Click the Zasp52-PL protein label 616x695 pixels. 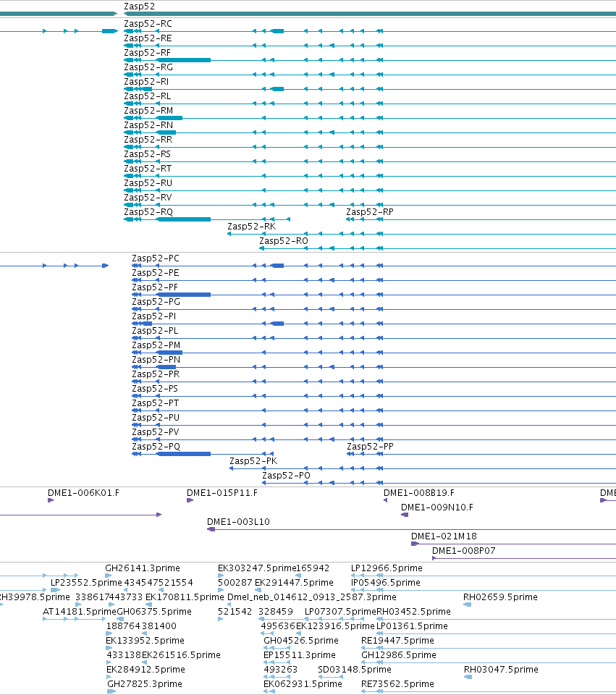point(155,331)
